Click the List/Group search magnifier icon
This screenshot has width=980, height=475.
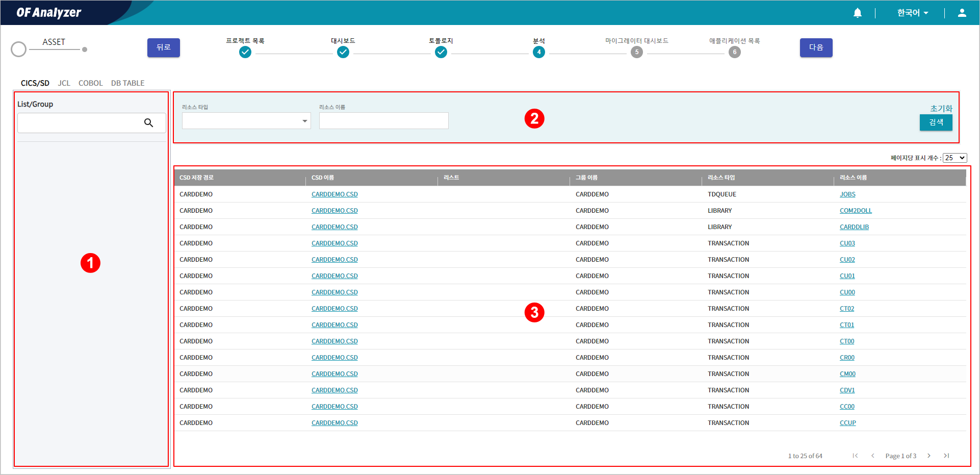click(x=148, y=123)
